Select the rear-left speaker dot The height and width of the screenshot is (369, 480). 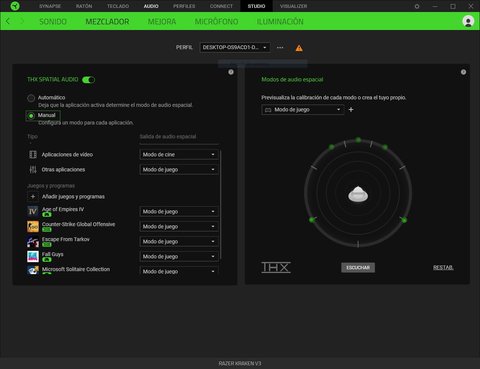[312, 220]
